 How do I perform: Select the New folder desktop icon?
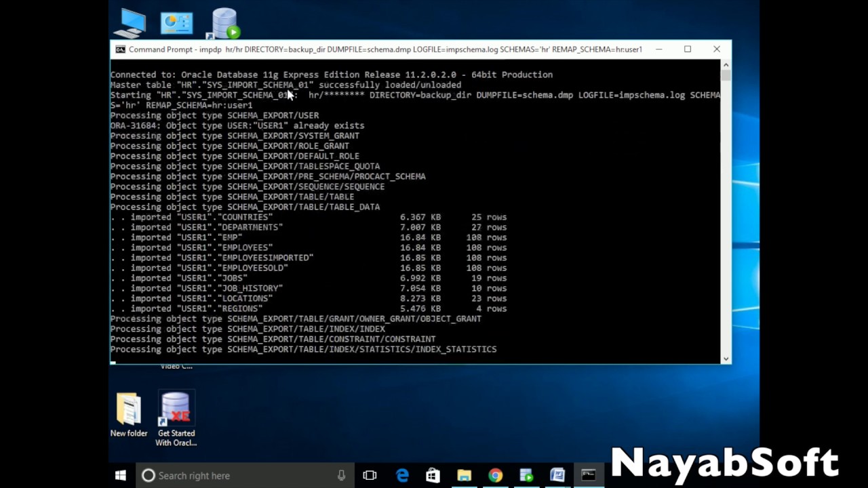click(129, 415)
